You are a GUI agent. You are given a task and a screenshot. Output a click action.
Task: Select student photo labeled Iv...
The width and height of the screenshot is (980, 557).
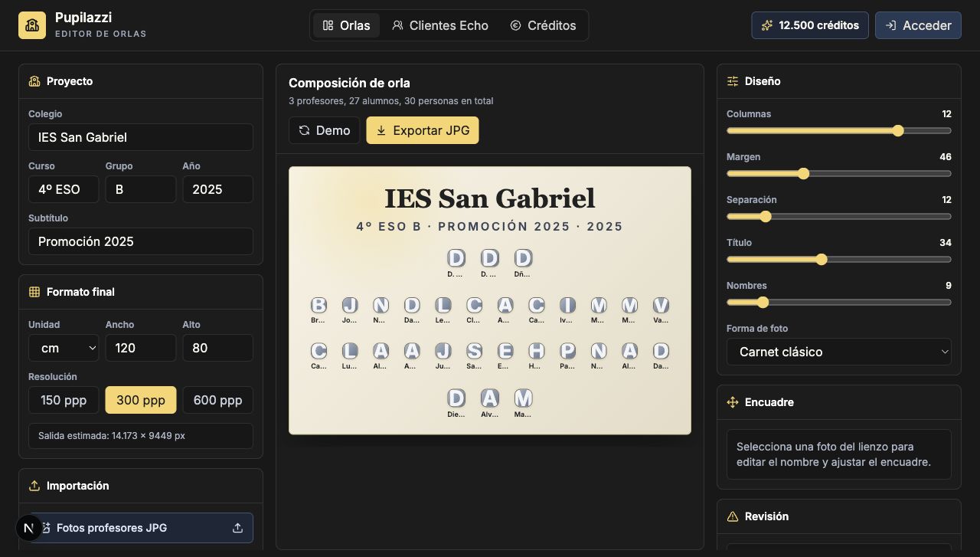pyautogui.click(x=567, y=305)
